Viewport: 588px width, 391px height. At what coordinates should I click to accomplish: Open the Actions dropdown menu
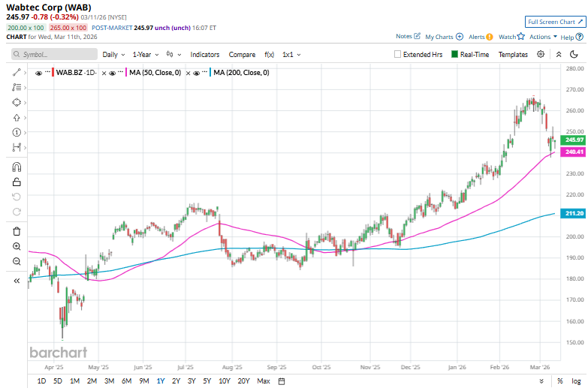(542, 36)
